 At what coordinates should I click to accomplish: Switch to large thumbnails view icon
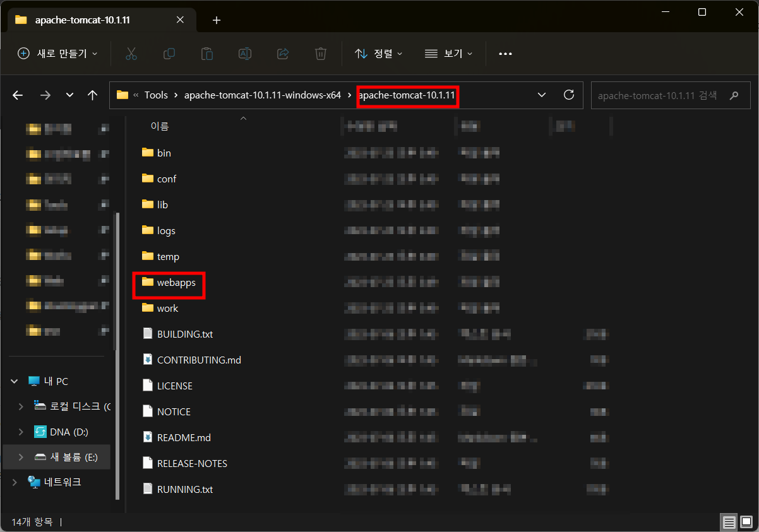tap(746, 523)
